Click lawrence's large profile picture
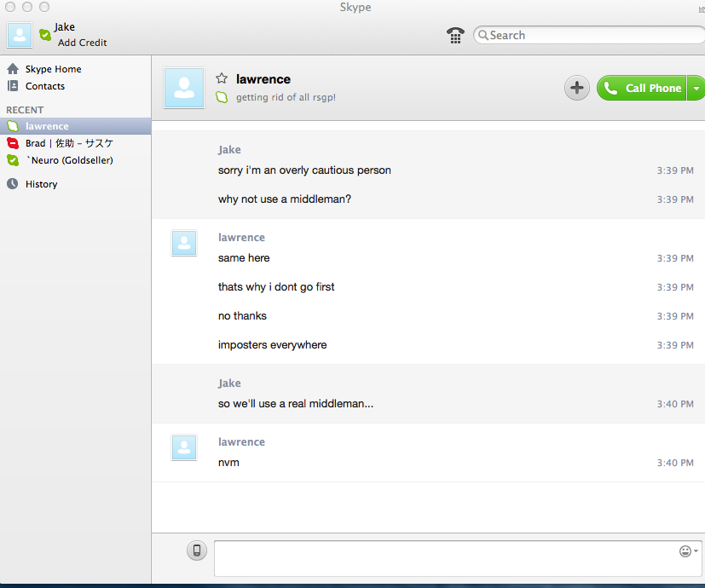Image resolution: width=705 pixels, height=588 pixels. point(184,88)
